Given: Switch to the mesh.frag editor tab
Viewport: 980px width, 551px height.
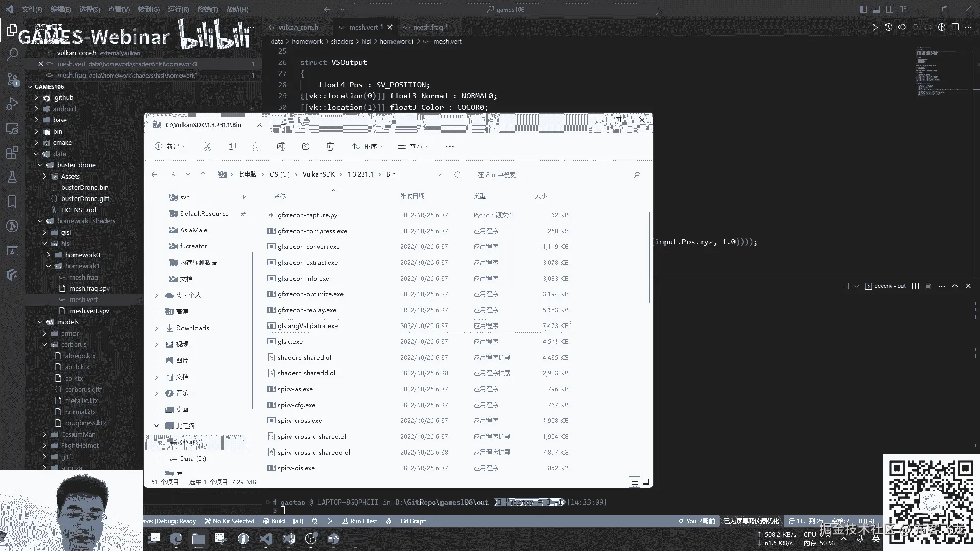Looking at the screenshot, I should (428, 27).
